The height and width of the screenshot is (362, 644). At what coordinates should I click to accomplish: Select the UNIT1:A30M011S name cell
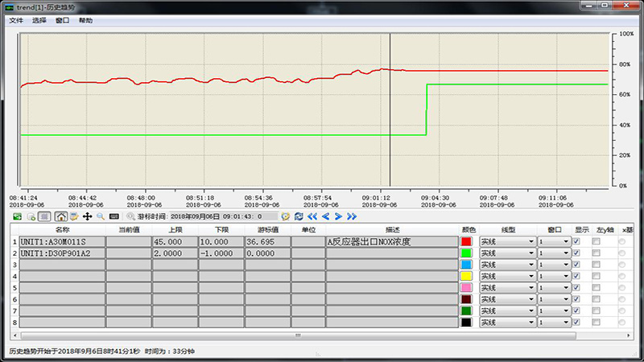[x=62, y=242]
